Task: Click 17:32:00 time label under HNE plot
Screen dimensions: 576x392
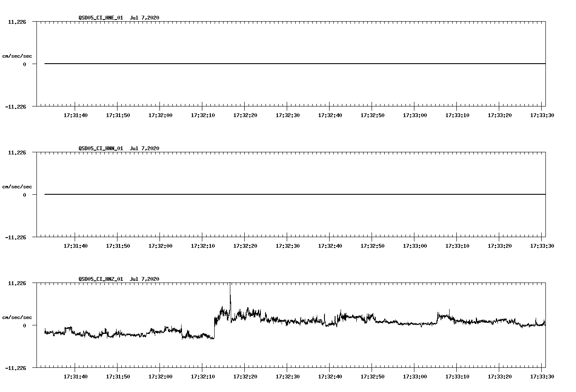Action: 160,115
